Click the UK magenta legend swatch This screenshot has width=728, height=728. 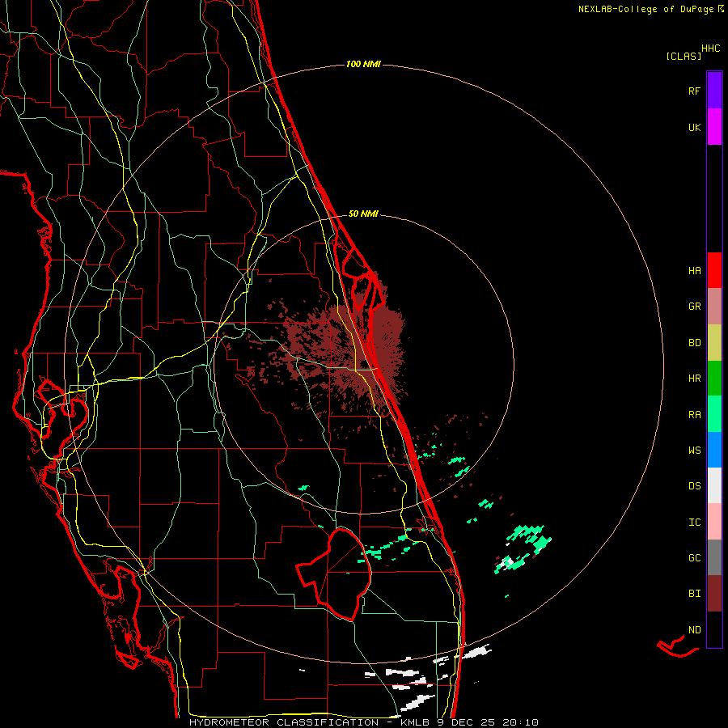click(714, 127)
